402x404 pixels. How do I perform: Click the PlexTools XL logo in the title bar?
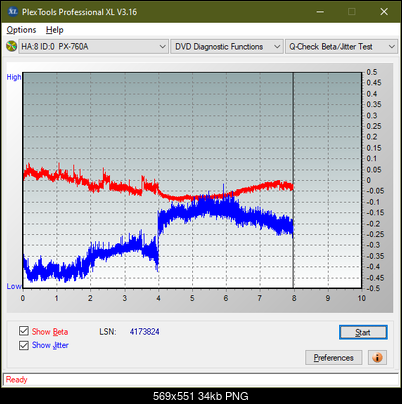point(12,12)
